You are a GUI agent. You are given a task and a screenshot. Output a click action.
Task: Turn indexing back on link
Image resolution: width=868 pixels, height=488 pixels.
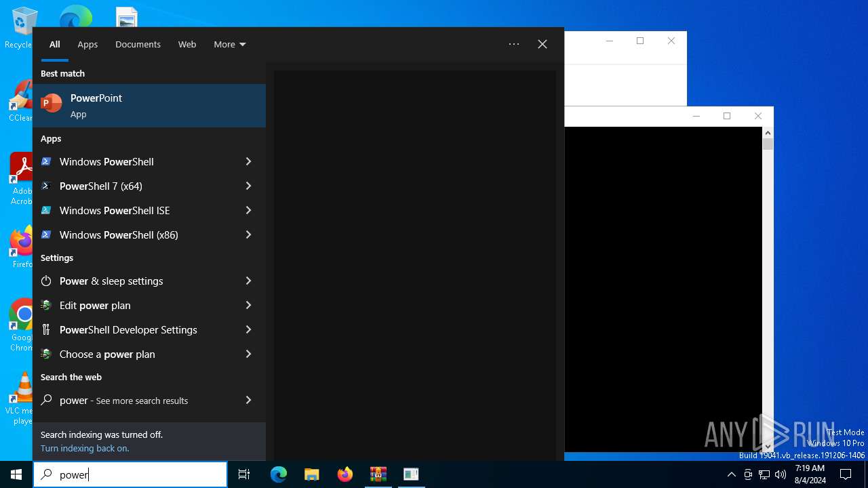pyautogui.click(x=85, y=448)
